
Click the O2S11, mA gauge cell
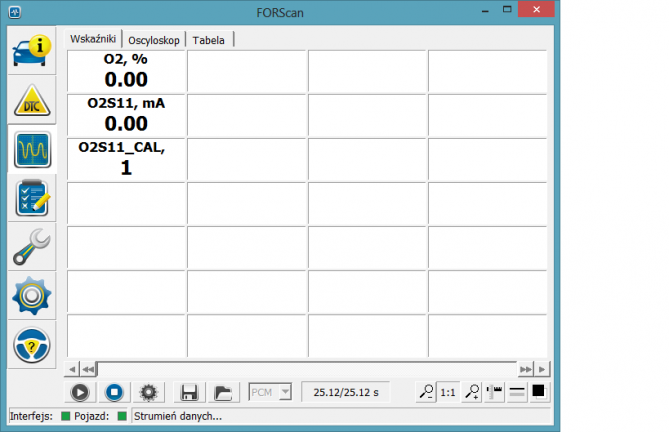coord(126,115)
